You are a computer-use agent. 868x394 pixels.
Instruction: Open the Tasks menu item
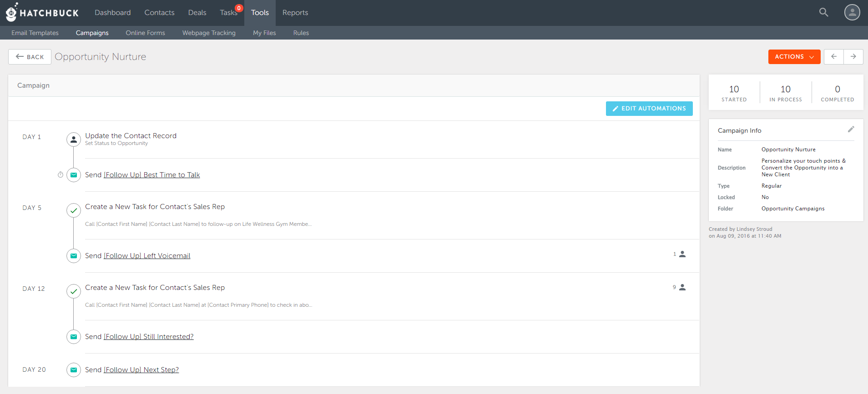click(x=228, y=13)
